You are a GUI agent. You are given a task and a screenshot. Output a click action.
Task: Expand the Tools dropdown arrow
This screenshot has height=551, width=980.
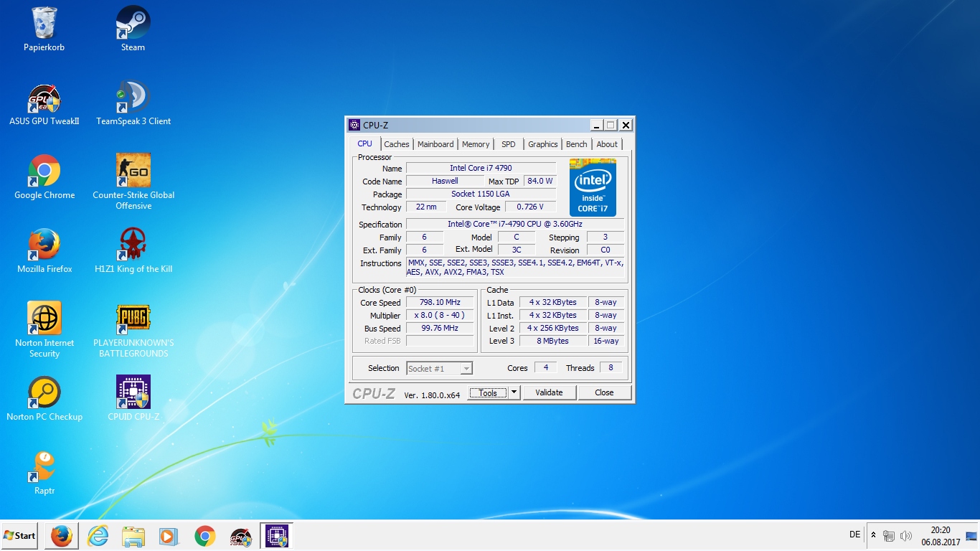514,392
